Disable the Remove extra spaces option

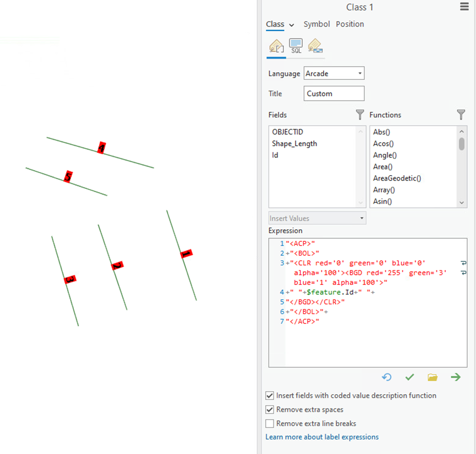click(269, 409)
